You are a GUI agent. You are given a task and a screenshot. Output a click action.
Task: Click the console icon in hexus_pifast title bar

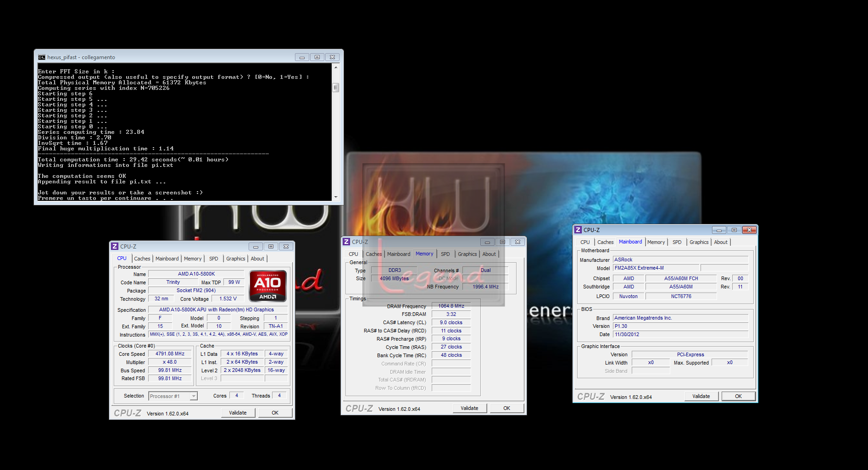click(x=42, y=57)
